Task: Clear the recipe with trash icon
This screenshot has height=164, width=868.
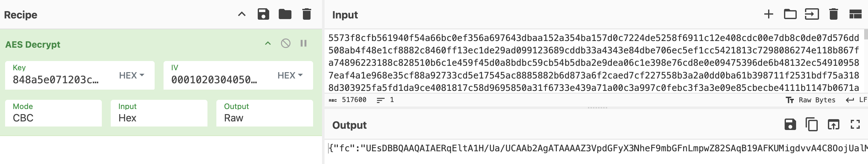Action: coord(306,15)
